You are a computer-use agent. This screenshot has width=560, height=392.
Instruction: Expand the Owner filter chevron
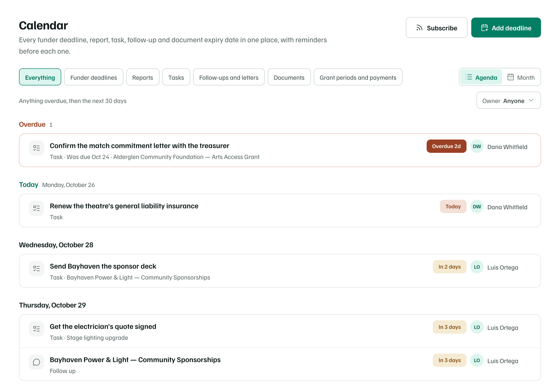pyautogui.click(x=531, y=100)
